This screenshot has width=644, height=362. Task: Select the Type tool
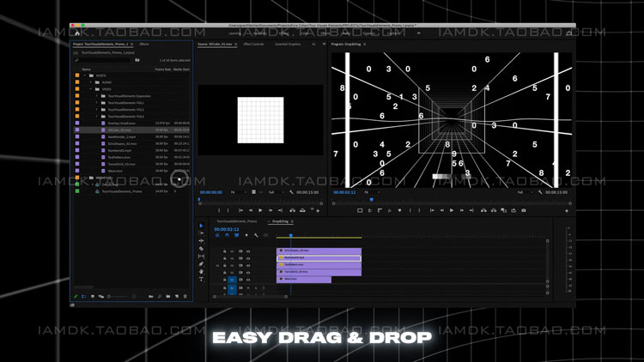pos(201,279)
